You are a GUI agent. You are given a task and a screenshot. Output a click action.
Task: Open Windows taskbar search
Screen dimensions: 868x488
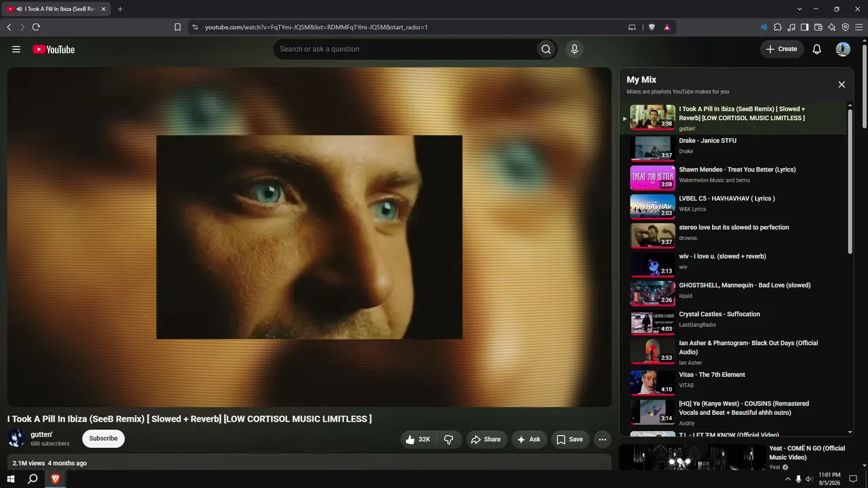[x=33, y=479]
